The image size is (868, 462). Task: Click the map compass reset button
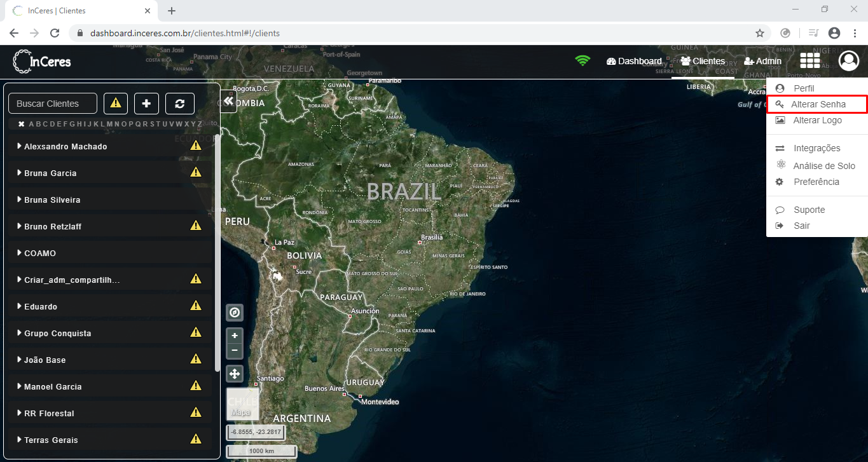[x=235, y=313]
